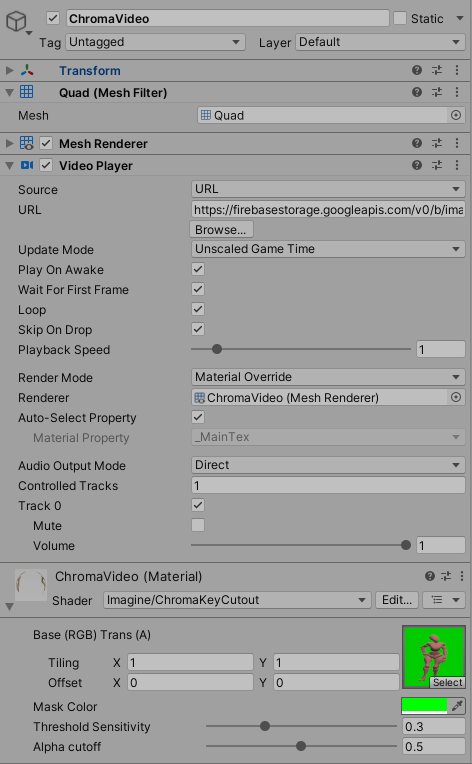The width and height of the screenshot is (472, 764).
Task: Open Mesh Renderer three-dot menu
Action: click(457, 143)
